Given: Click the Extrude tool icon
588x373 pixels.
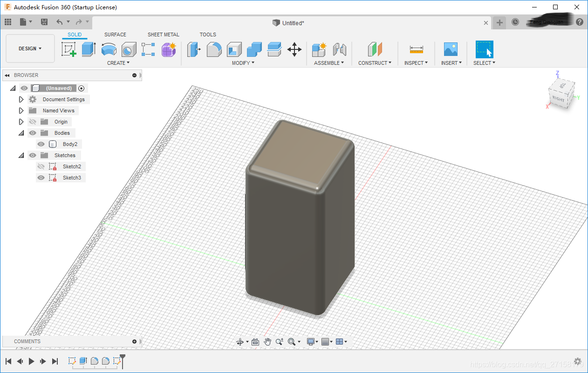Looking at the screenshot, I should coord(89,49).
